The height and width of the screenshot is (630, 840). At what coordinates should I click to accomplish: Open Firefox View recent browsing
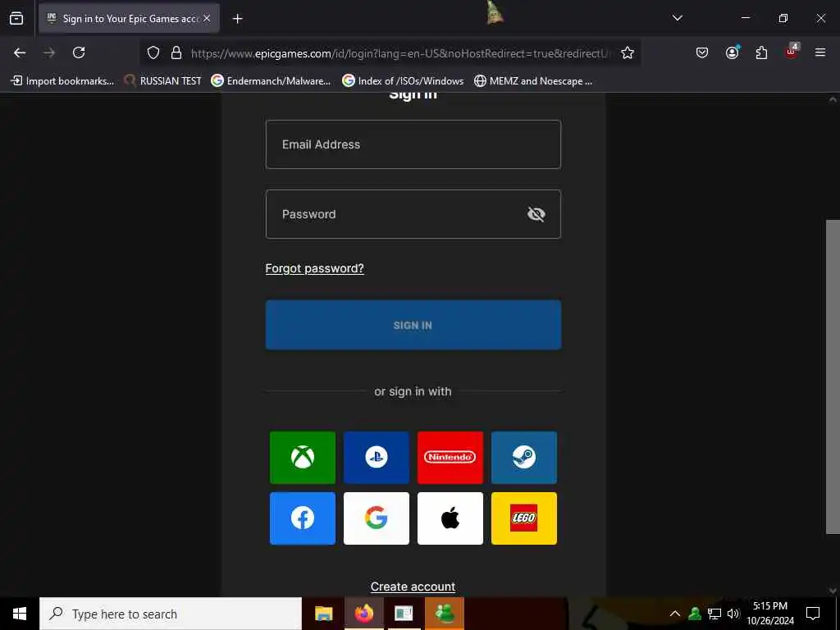tap(16, 18)
